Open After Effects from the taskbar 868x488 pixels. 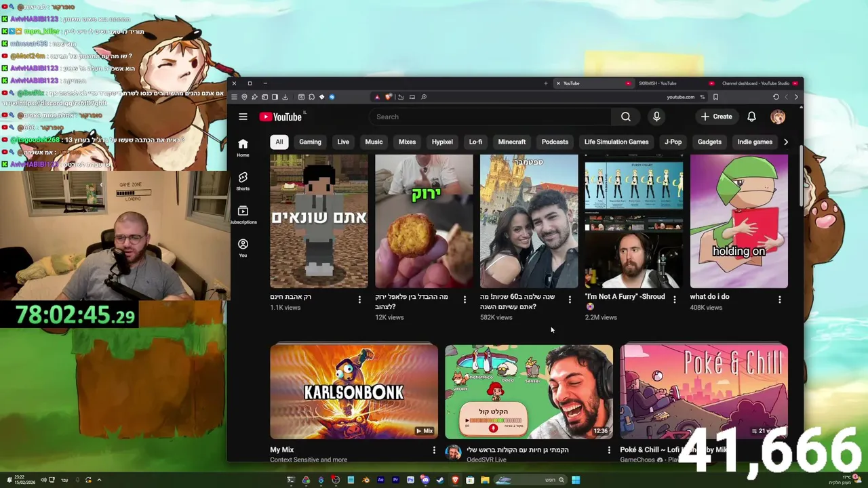tap(380, 480)
